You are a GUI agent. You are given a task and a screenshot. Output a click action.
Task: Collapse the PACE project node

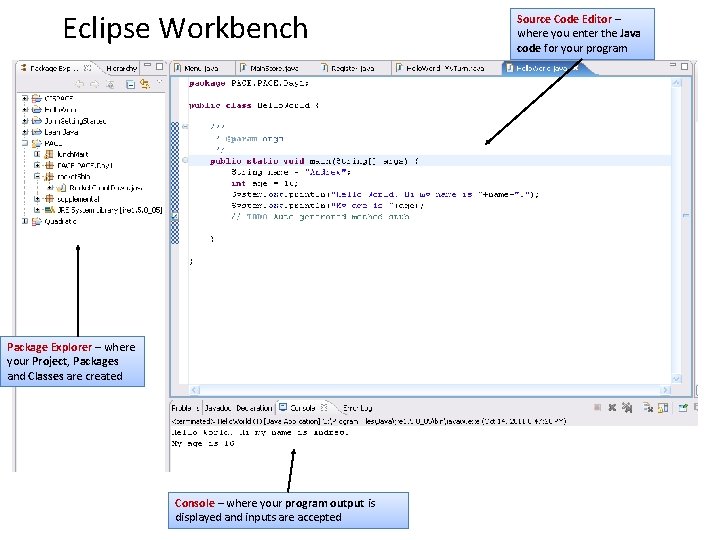click(25, 143)
